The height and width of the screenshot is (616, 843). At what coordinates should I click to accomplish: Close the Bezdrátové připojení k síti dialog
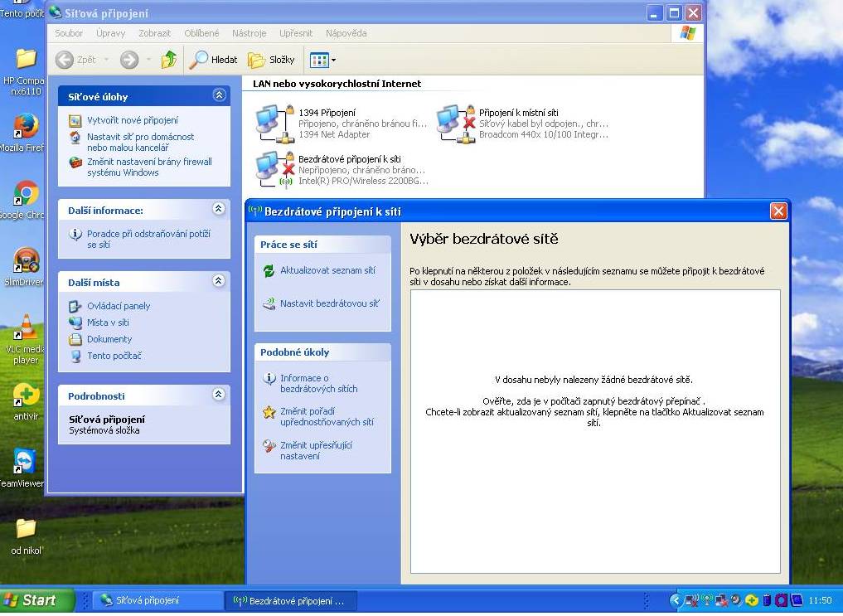pyautogui.click(x=778, y=211)
